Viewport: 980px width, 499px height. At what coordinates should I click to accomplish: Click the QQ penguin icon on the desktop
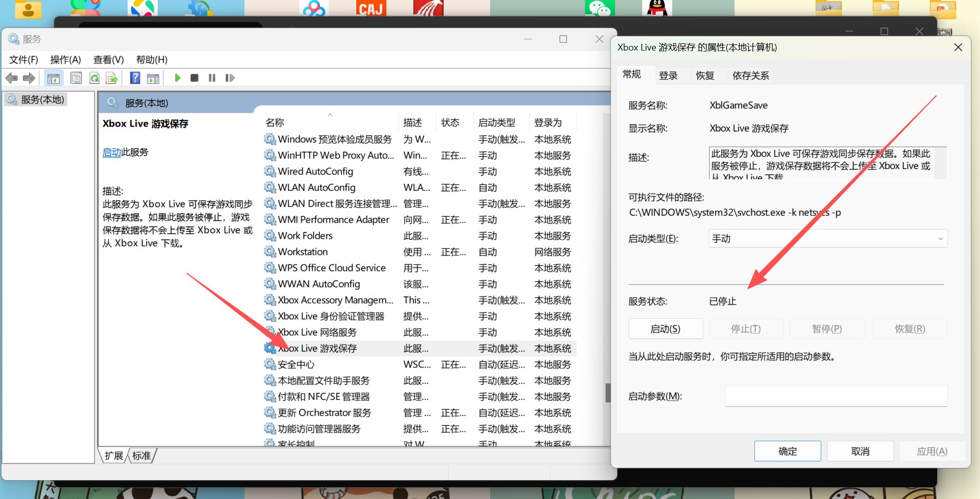tap(657, 8)
